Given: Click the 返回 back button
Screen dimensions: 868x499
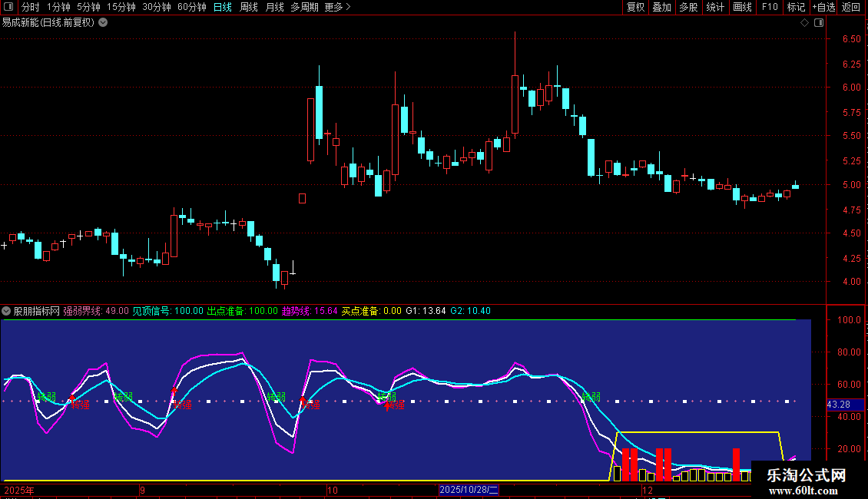Looking at the screenshot, I should pos(851,7).
